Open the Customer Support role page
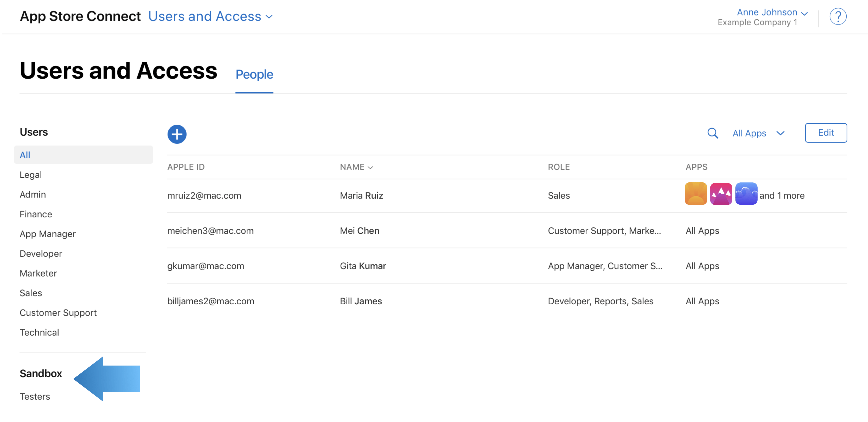Image resolution: width=868 pixels, height=422 pixels. tap(58, 312)
